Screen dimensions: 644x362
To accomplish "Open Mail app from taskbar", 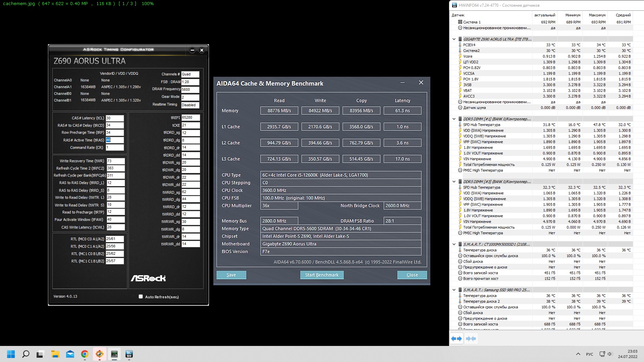I will [x=70, y=354].
